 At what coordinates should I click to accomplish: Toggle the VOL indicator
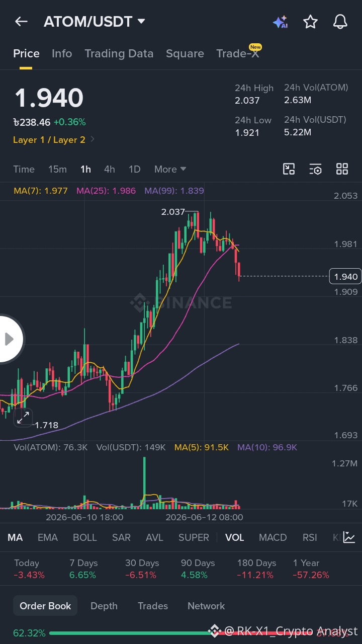pos(234,537)
